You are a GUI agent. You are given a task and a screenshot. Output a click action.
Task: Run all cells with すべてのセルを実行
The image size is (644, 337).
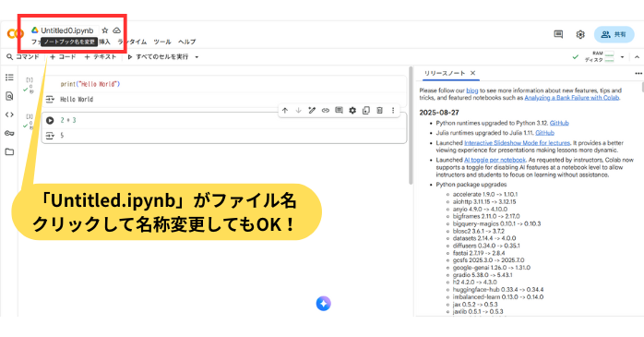[158, 56]
